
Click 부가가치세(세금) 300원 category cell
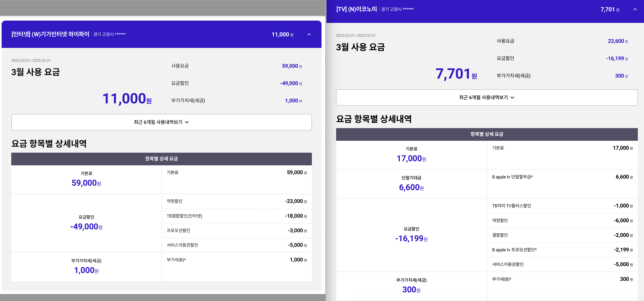pyautogui.click(x=412, y=286)
